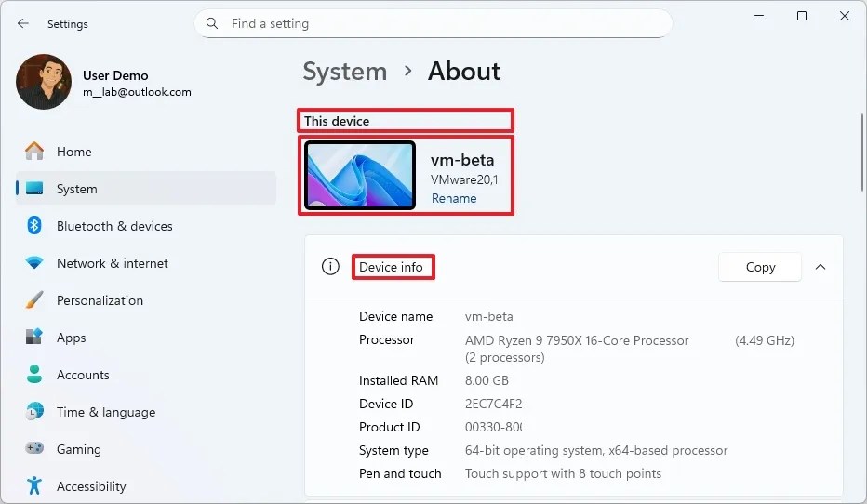Click the search magnifier icon

coord(212,23)
